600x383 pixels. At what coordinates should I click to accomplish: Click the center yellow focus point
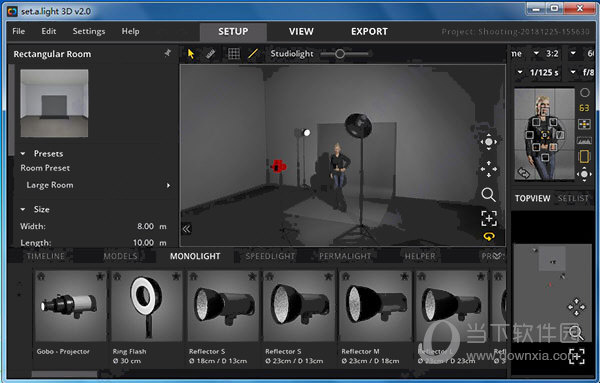(545, 135)
